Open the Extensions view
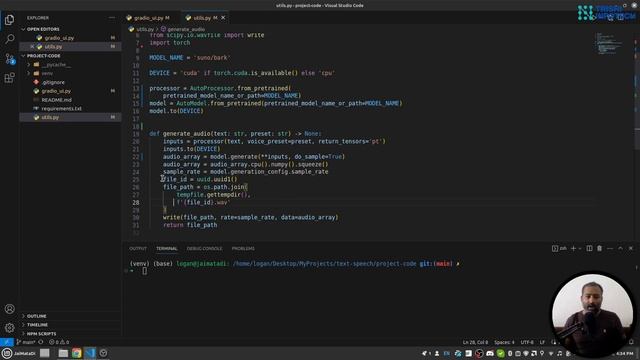Viewport: 640px width, 360px height. [x=9, y=78]
